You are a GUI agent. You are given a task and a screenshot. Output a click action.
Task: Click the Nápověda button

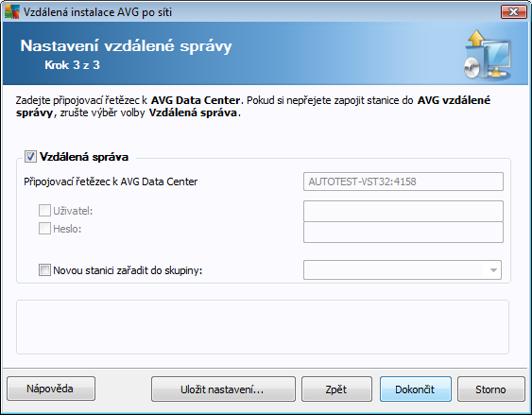pyautogui.click(x=51, y=389)
